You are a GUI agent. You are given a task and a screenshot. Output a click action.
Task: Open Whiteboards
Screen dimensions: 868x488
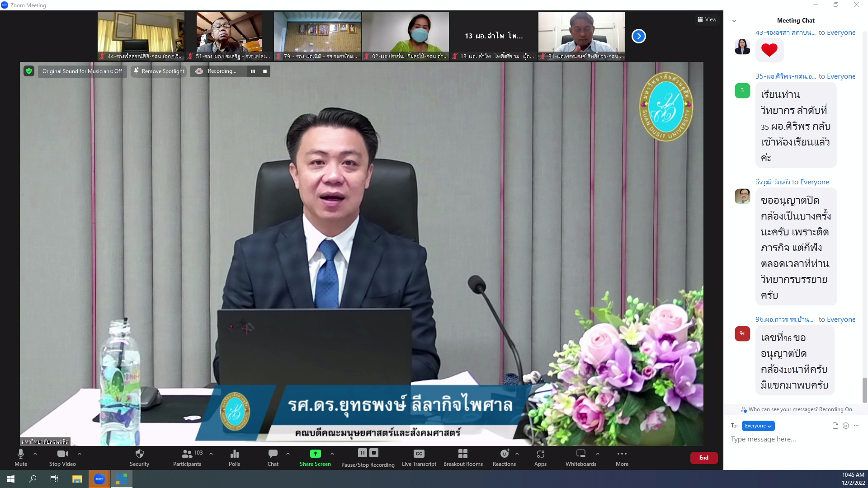[581, 457]
